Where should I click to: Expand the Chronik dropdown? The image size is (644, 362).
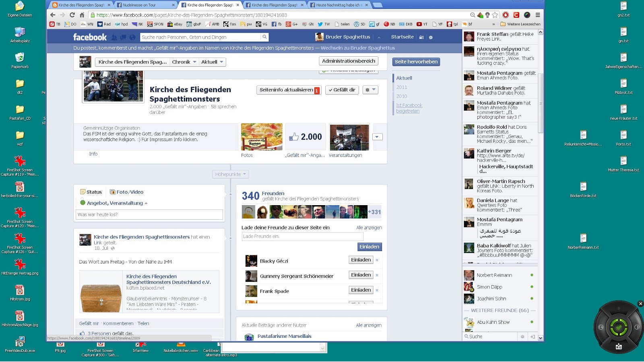(184, 62)
